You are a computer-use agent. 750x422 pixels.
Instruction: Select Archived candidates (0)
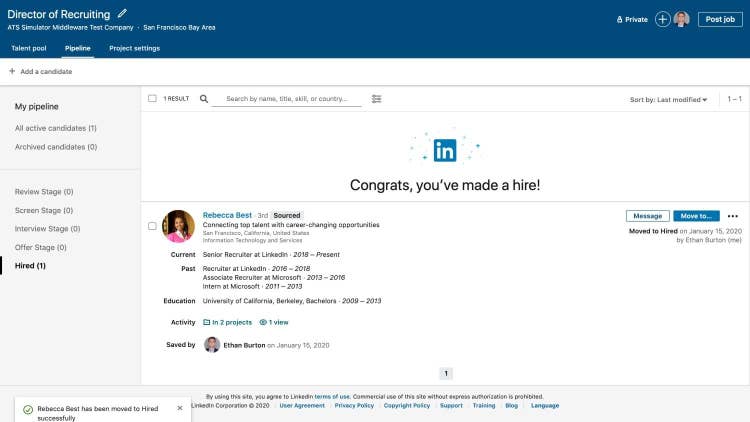click(x=55, y=147)
